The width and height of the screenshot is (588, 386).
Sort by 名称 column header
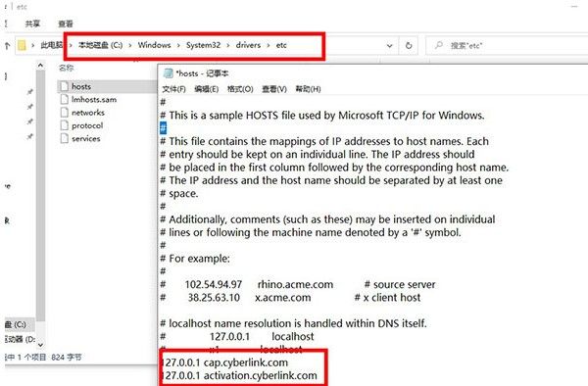coord(67,68)
